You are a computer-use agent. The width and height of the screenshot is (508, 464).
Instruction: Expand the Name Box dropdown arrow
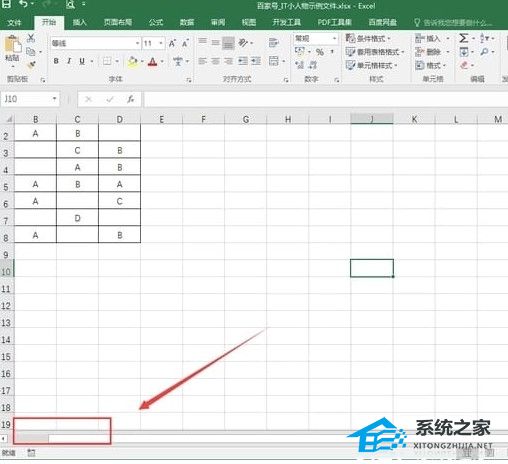click(x=54, y=99)
